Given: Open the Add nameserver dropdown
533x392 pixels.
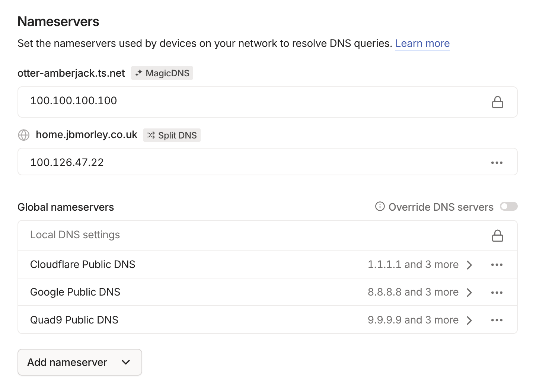Looking at the screenshot, I should tap(80, 362).
